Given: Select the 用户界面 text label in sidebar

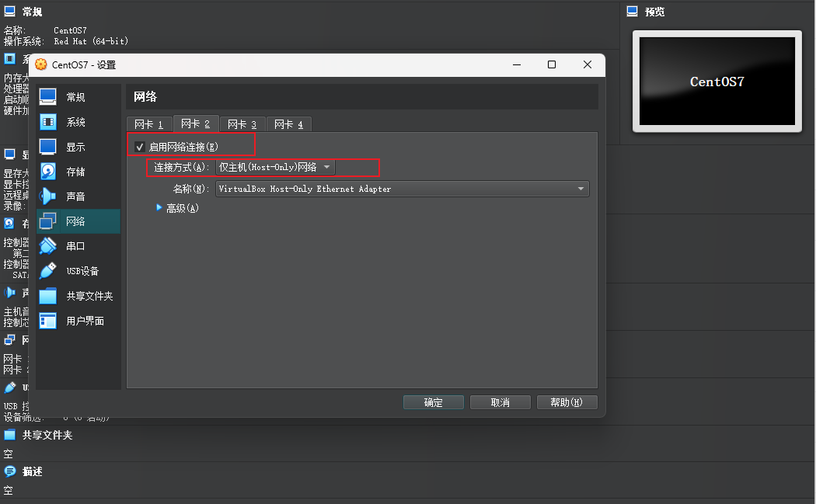Looking at the screenshot, I should point(85,321).
